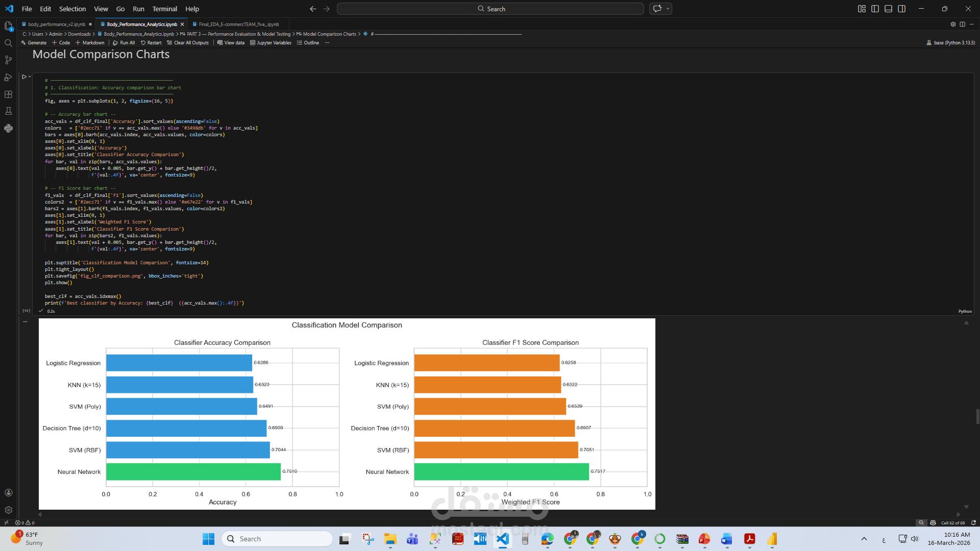Add a Markdown cell via toolbar
Screen dimensions: 980x551
[x=90, y=43]
